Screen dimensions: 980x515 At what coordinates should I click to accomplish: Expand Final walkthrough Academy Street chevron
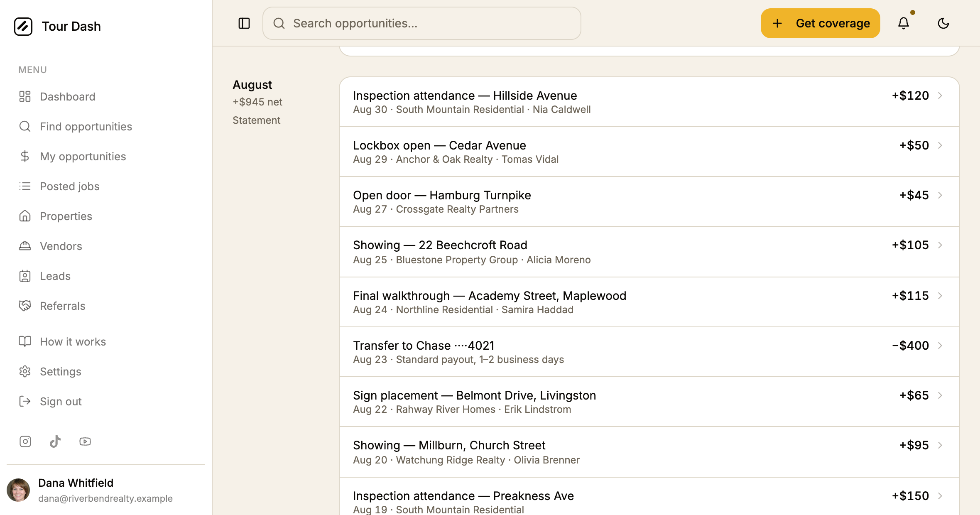[940, 296]
